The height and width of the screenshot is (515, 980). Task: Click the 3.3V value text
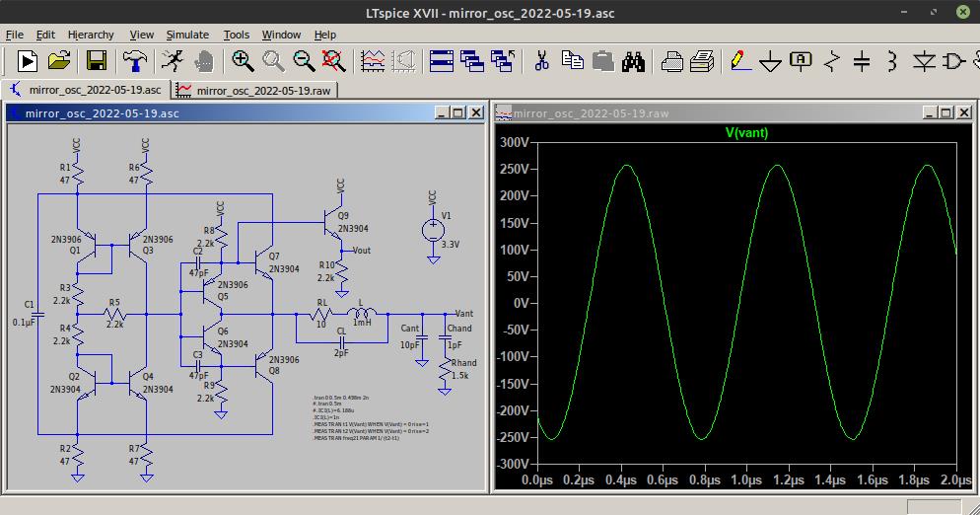(451, 244)
